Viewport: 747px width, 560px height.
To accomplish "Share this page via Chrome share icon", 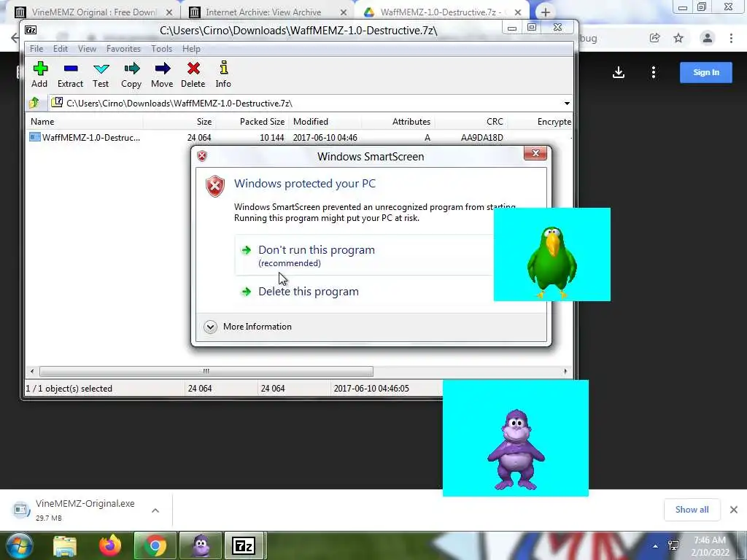I will point(654,38).
